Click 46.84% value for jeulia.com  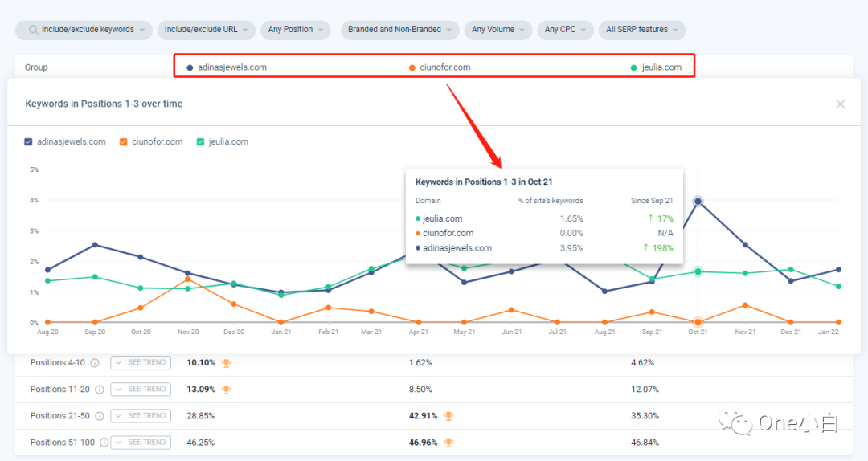tap(645, 443)
